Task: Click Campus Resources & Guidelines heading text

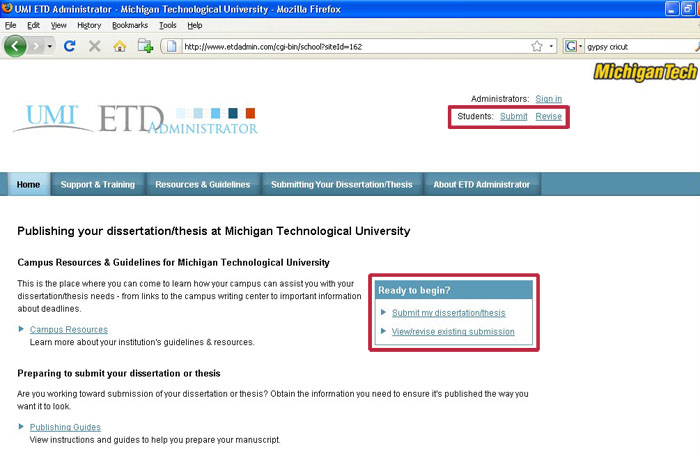Action: (x=173, y=262)
